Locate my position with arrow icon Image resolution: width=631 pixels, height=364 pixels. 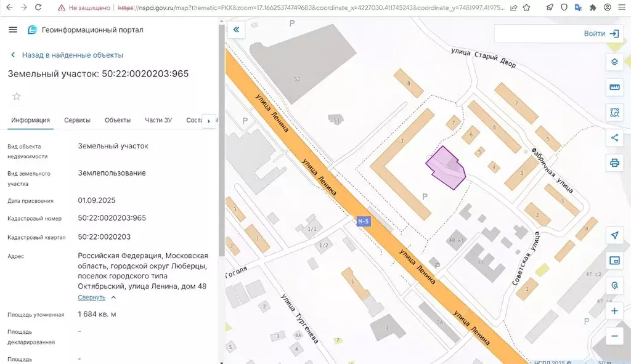click(x=614, y=235)
